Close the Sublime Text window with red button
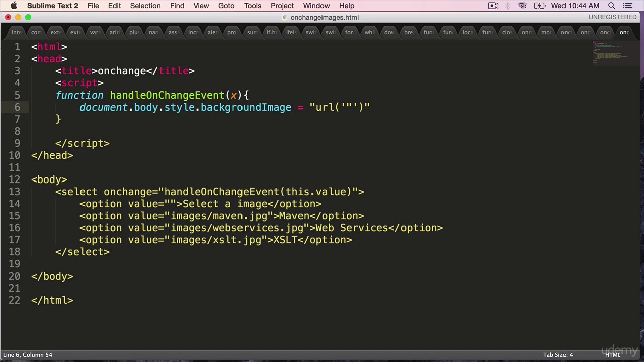Viewport: 644px width, 362px height. pyautogui.click(x=8, y=17)
